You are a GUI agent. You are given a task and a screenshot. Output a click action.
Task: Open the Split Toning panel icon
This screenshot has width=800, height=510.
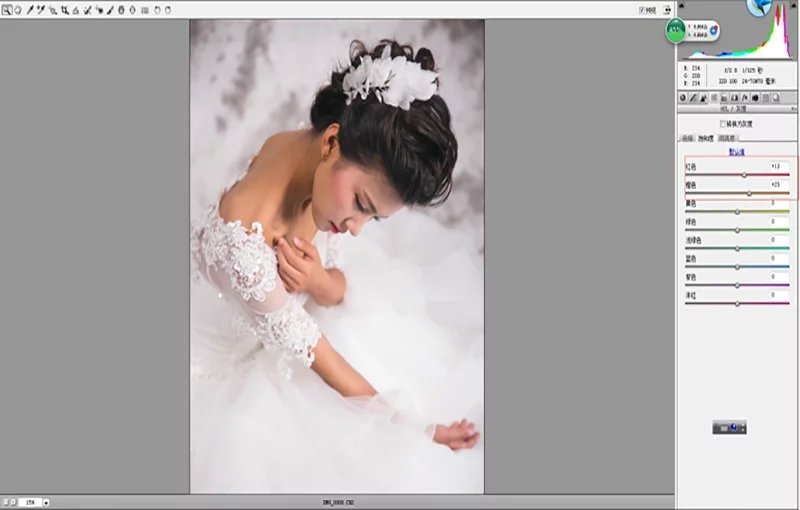point(724,97)
